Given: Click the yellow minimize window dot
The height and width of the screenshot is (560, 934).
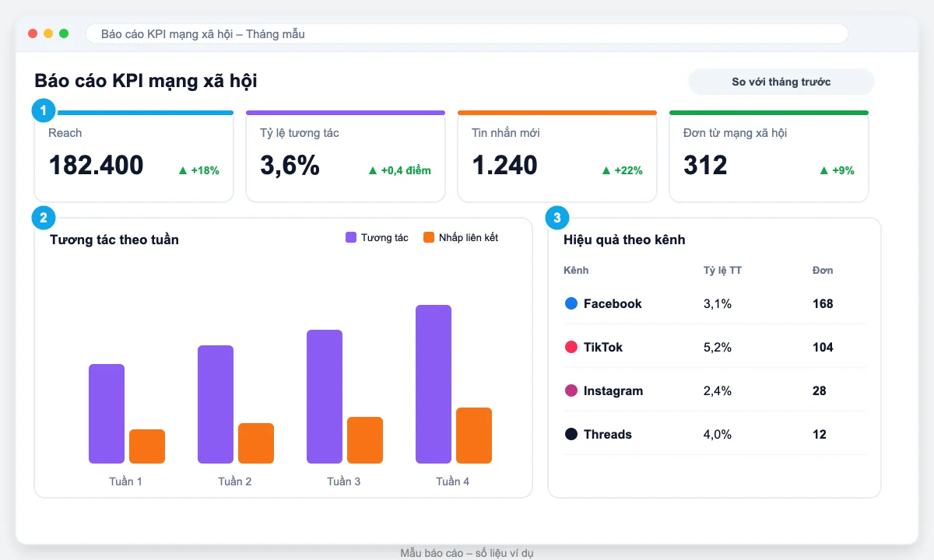Looking at the screenshot, I should point(48,33).
